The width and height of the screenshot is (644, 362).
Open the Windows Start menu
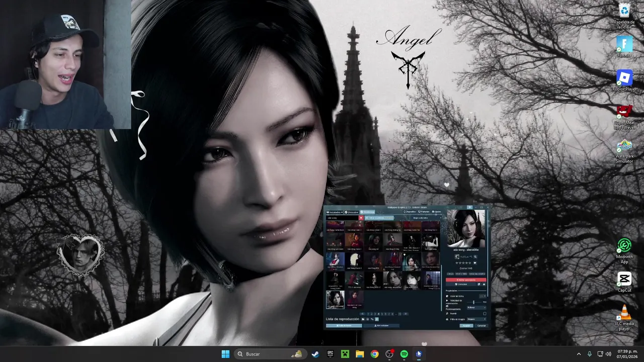coord(225,354)
